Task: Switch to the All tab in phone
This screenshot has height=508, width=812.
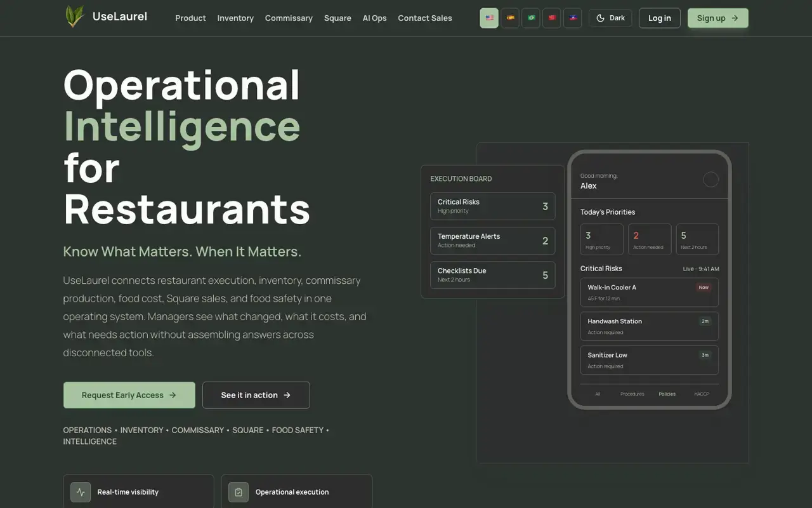Action: pyautogui.click(x=598, y=394)
